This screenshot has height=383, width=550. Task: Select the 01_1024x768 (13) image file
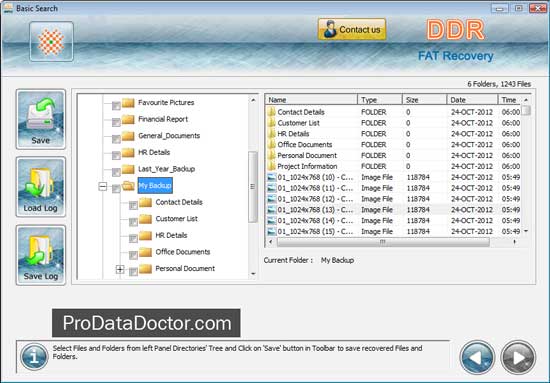[394, 210]
